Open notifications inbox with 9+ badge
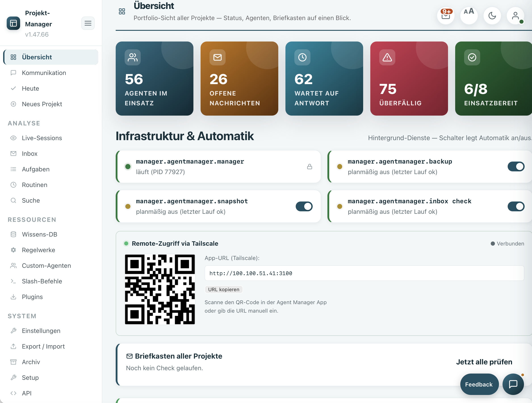Screen dimensions: 532x403 [x=445, y=16]
